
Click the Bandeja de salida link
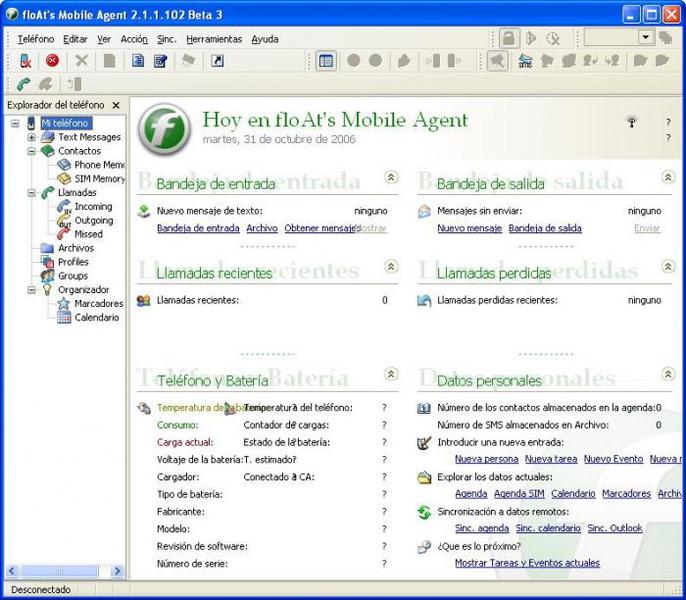545,228
